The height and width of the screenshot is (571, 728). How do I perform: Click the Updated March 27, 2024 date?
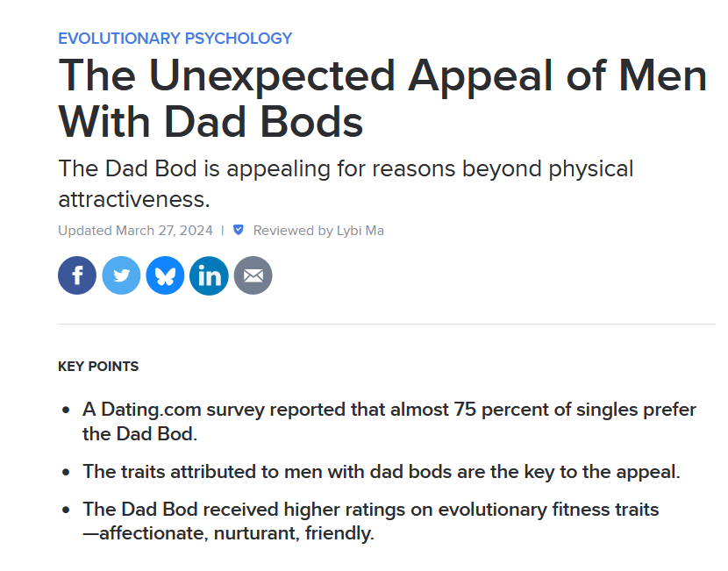(x=136, y=231)
